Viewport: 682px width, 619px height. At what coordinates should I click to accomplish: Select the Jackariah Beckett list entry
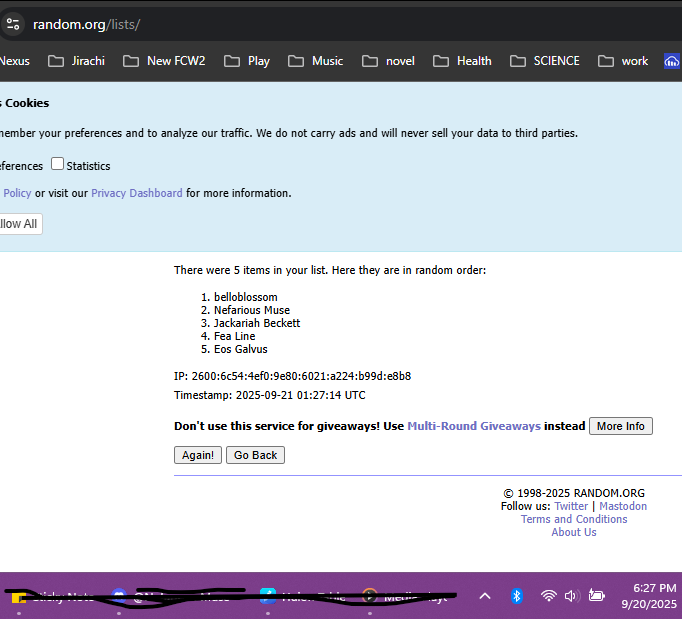tap(257, 323)
